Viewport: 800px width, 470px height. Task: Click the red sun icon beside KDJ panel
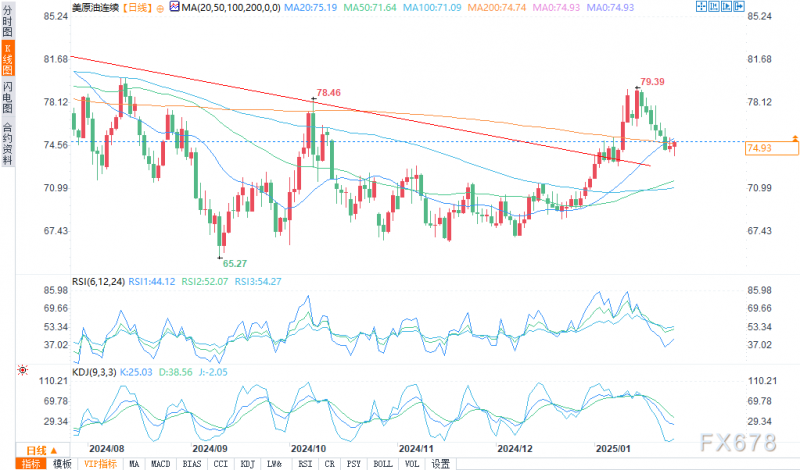(x=22, y=370)
